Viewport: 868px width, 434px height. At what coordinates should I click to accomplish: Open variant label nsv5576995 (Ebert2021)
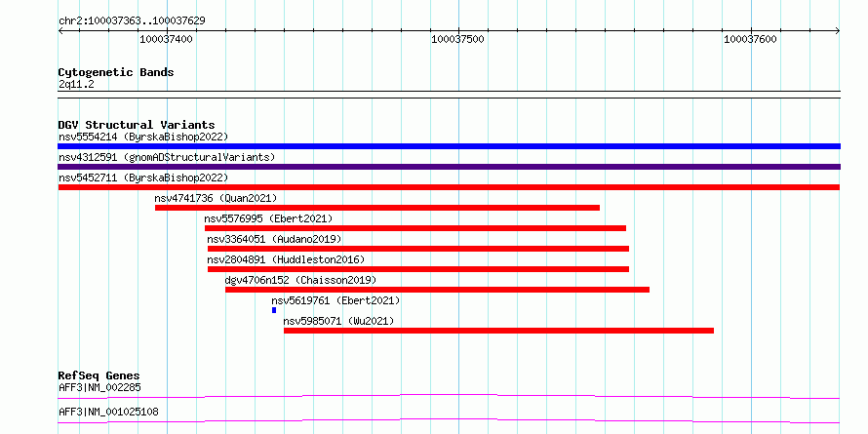tap(268, 218)
